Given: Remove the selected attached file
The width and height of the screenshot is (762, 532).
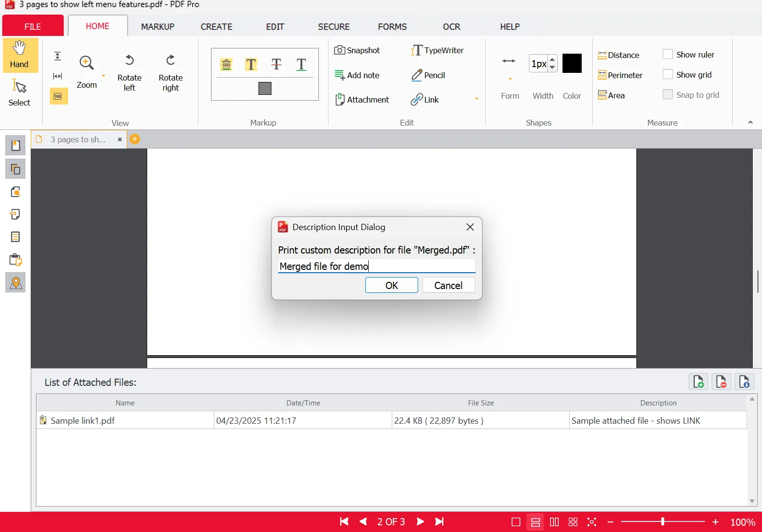Looking at the screenshot, I should tap(721, 382).
